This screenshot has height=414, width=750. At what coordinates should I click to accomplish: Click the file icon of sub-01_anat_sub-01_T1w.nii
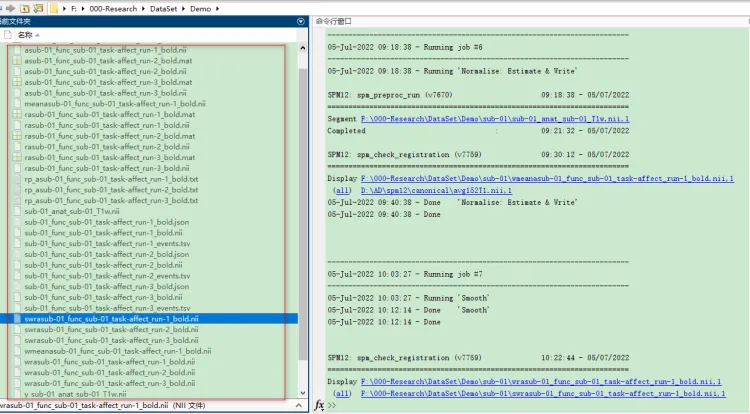click(16, 211)
